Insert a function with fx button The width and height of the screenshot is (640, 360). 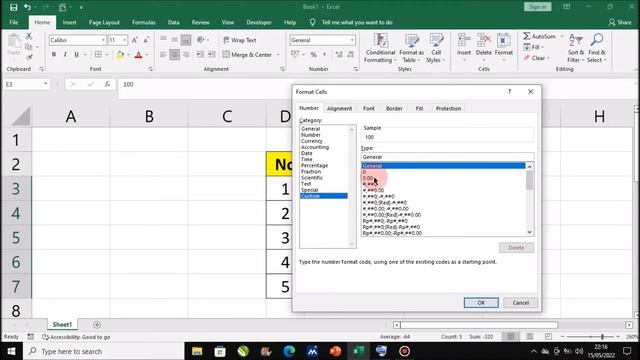coord(107,84)
